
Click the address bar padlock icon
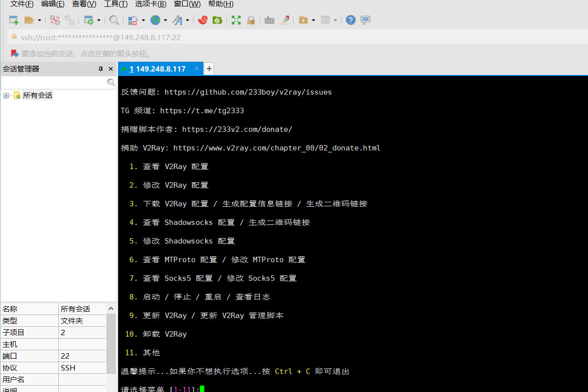(14, 37)
